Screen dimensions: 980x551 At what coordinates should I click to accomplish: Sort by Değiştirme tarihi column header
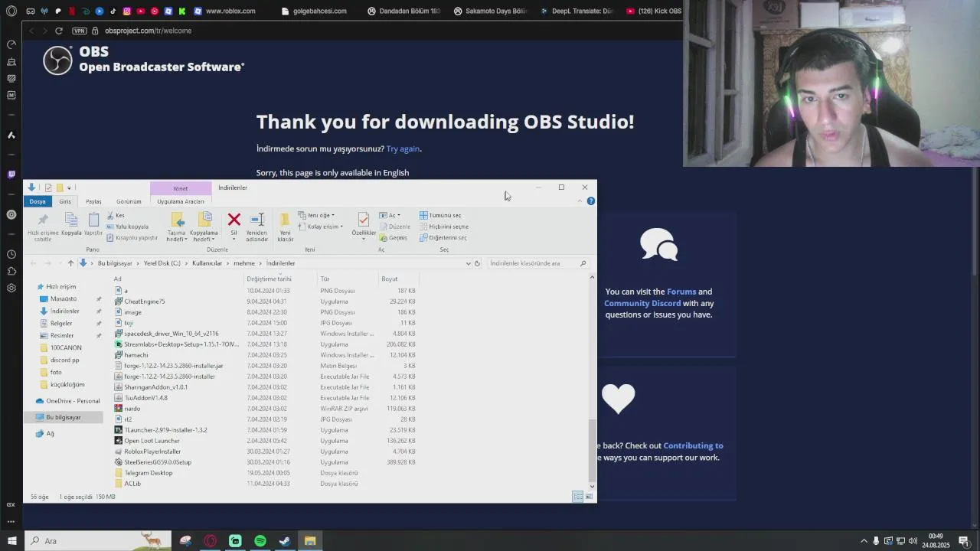pos(281,279)
